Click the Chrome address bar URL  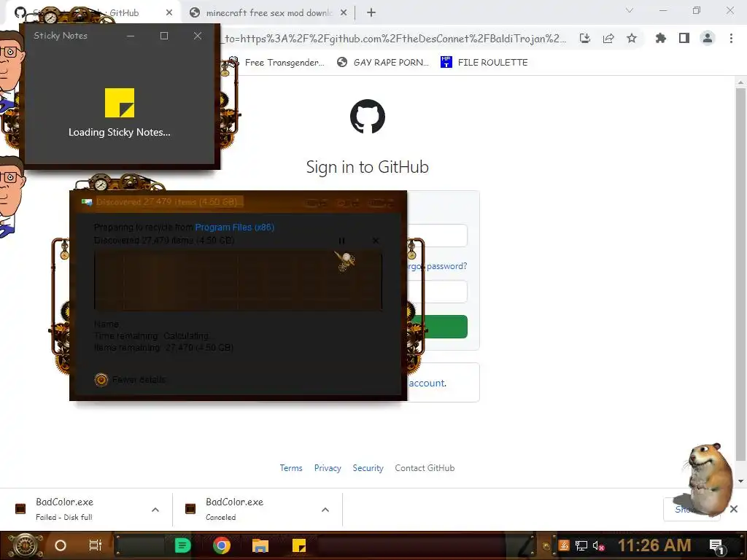click(395, 38)
